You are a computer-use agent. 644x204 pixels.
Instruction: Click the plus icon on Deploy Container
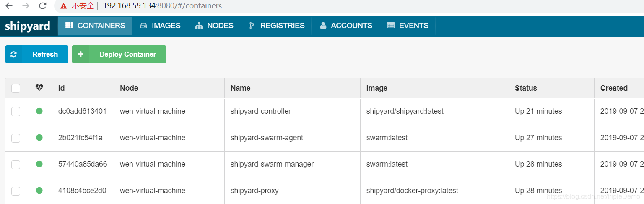click(80, 54)
